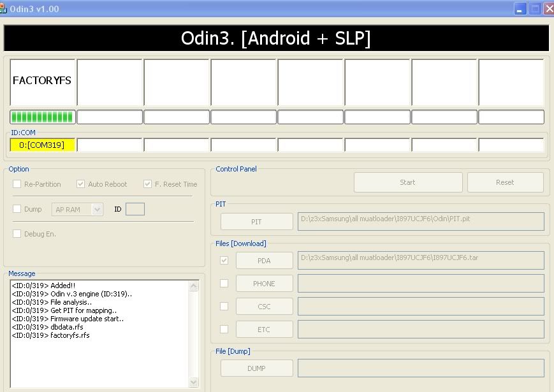Click the 'Odin v.3 engine (ID:319)..' log line
Screen dimensions: 554x392
point(72,294)
